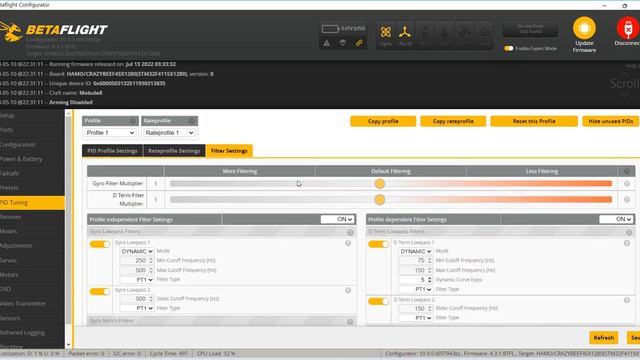Toggle D Term Lowpass 2 switch
The height and width of the screenshot is (360, 640).
378,301
